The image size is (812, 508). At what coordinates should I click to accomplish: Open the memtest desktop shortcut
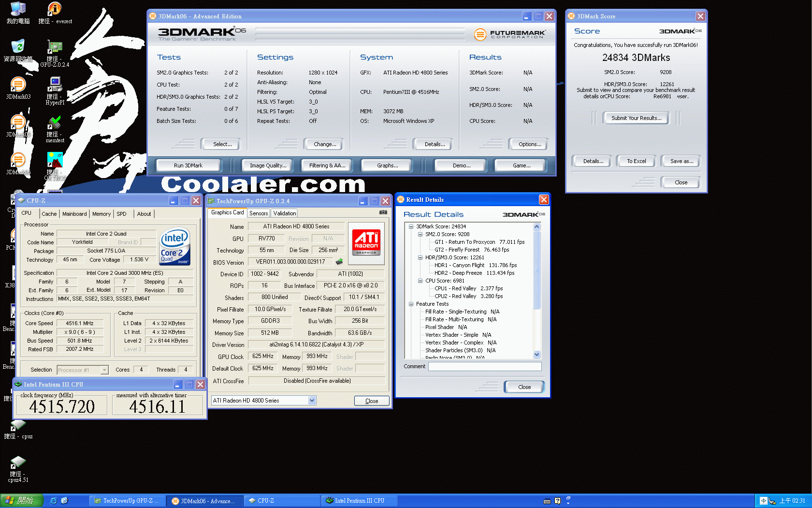[x=55, y=129]
